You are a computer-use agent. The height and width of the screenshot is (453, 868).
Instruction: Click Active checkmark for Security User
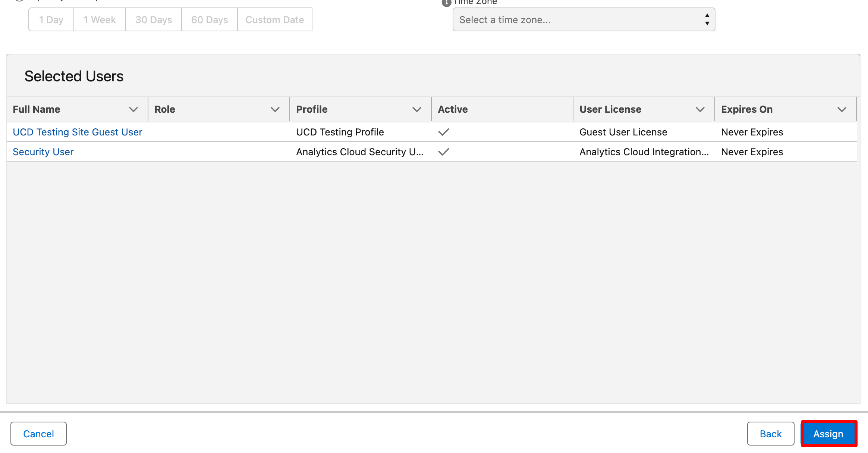[443, 152]
